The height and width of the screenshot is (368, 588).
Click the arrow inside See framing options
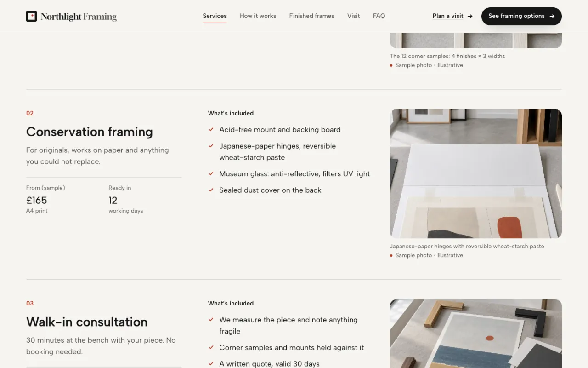click(552, 16)
